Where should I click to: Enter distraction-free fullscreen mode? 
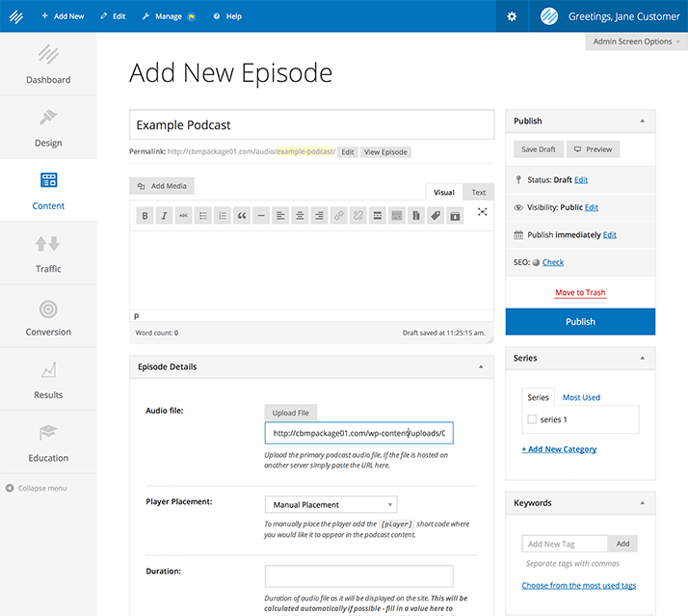point(482,212)
